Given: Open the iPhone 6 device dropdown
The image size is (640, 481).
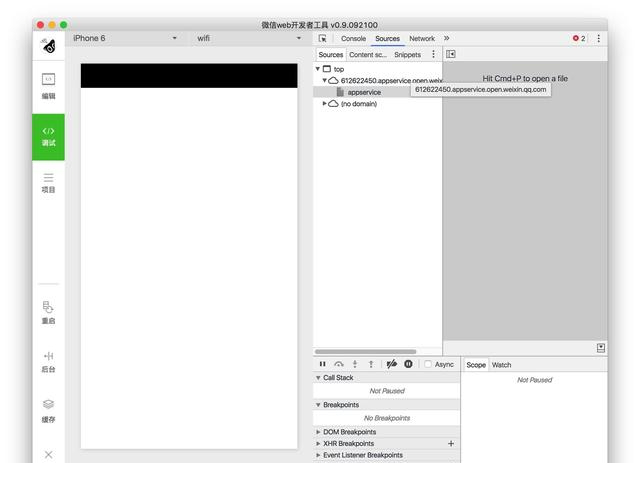Looking at the screenshot, I should pyautogui.click(x=125, y=38).
